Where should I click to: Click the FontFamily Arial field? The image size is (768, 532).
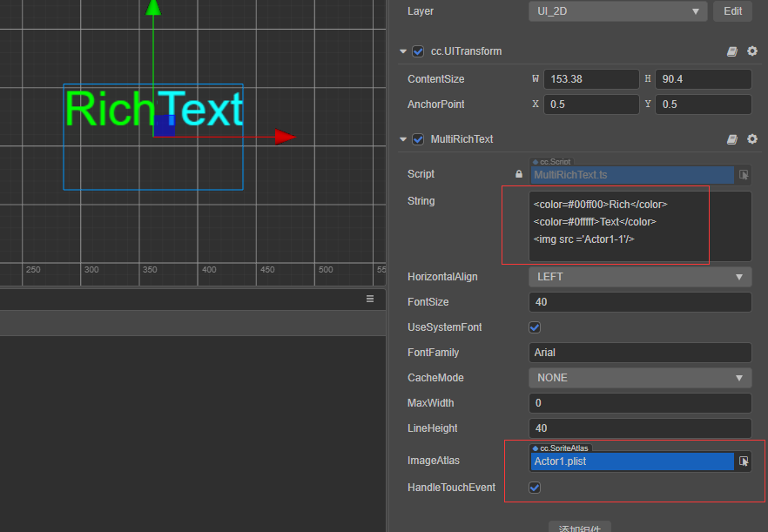coord(640,353)
